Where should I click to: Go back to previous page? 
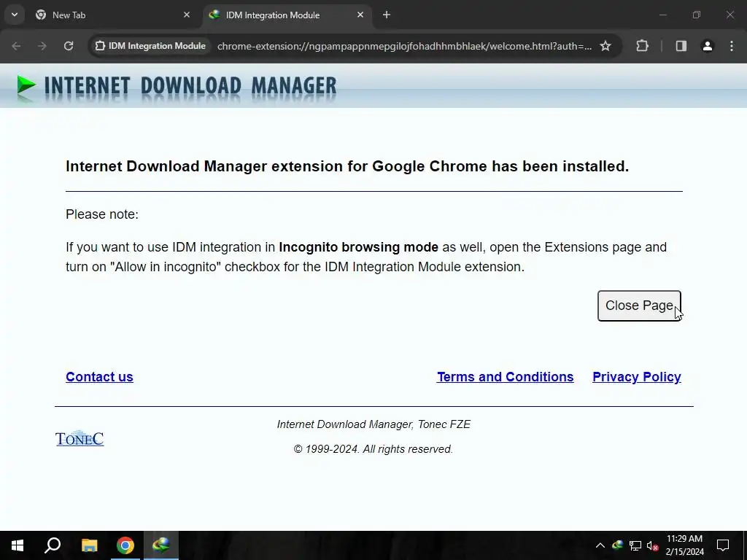[x=16, y=46]
